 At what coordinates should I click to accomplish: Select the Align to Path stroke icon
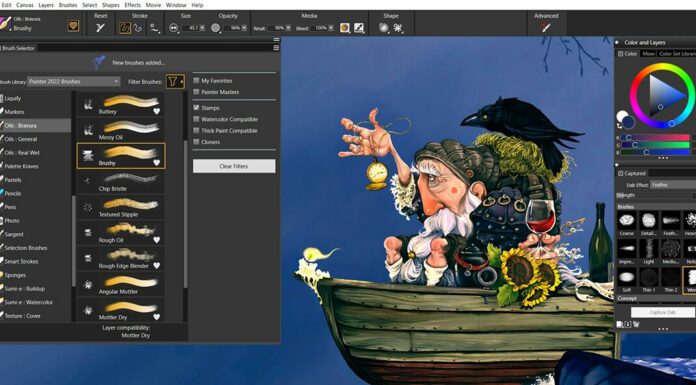coord(154,28)
